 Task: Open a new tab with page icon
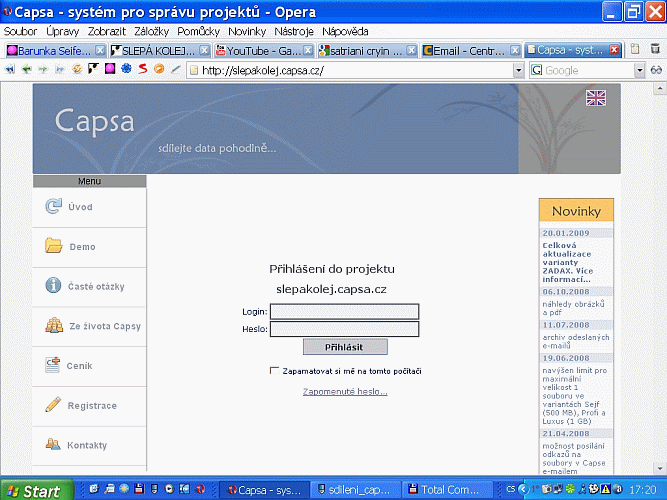tap(635, 49)
